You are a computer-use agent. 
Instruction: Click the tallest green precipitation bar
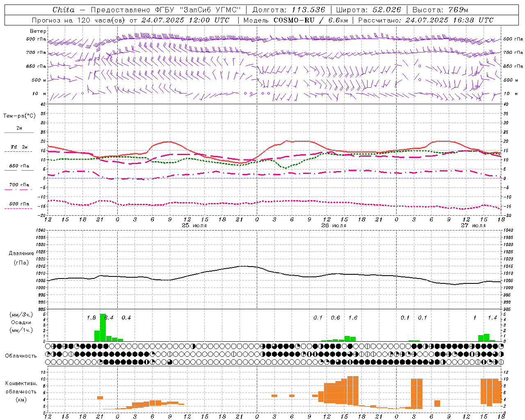tap(103, 328)
